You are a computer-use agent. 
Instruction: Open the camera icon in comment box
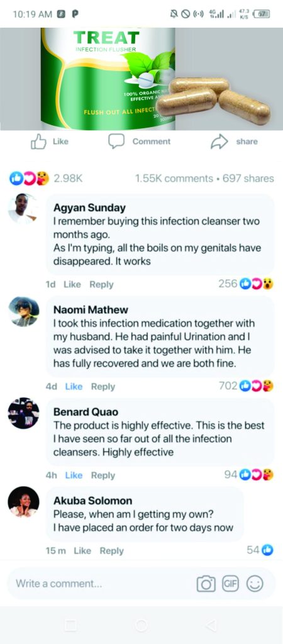(x=206, y=584)
